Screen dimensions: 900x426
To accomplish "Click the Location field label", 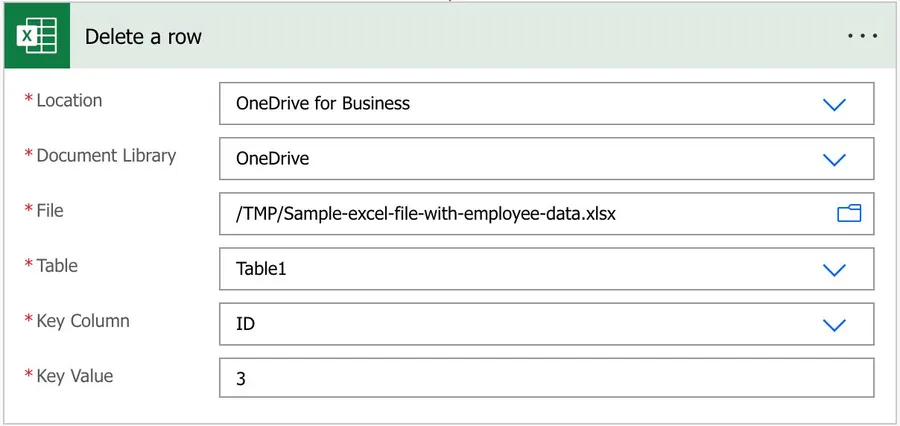I will coord(69,100).
